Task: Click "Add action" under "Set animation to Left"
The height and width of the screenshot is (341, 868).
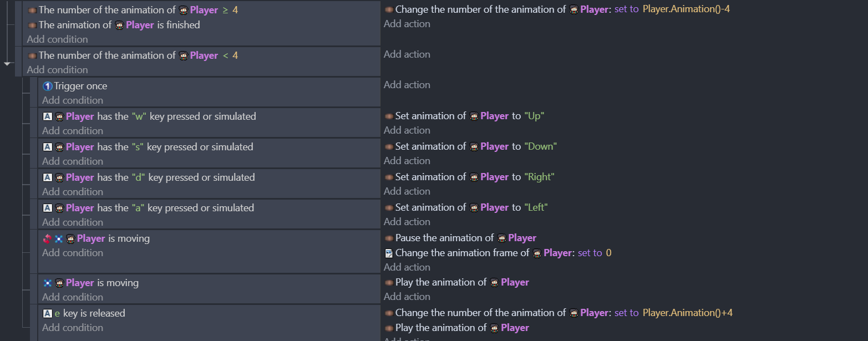Action: pos(407,221)
